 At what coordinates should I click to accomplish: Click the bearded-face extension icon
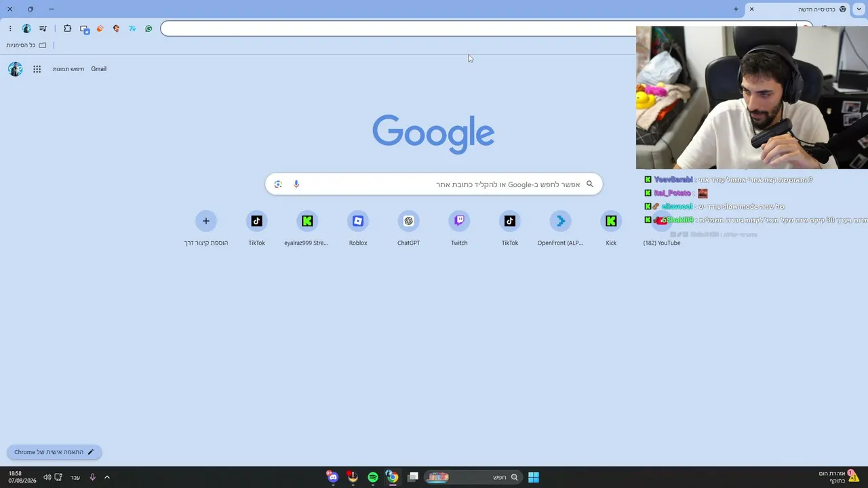(116, 28)
